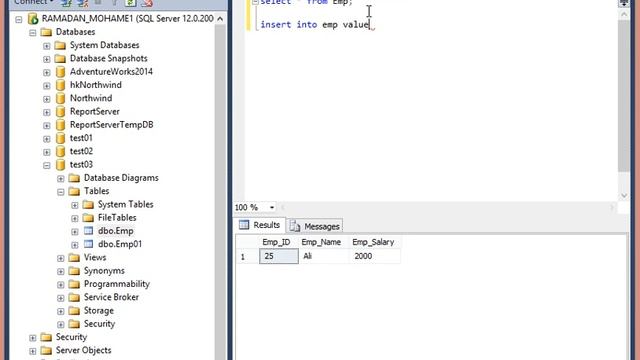The image size is (640, 360).
Task: Expand the Database Snapshots node
Action: pyautogui.click(x=47, y=59)
